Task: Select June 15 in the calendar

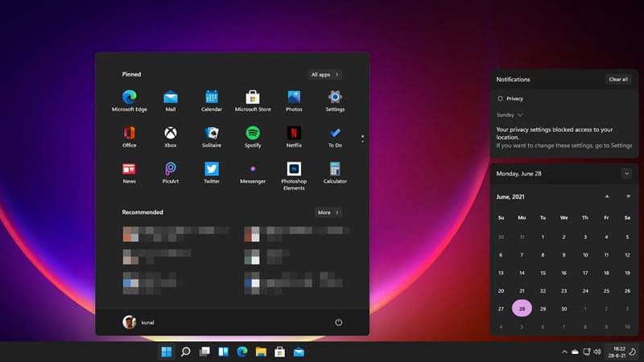Action: [543, 273]
